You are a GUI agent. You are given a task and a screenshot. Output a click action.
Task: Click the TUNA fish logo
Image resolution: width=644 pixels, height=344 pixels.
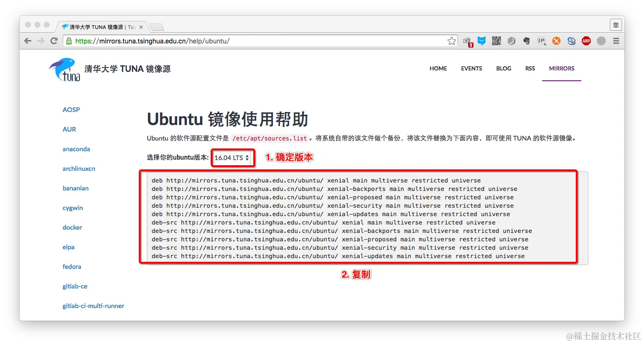[64, 69]
